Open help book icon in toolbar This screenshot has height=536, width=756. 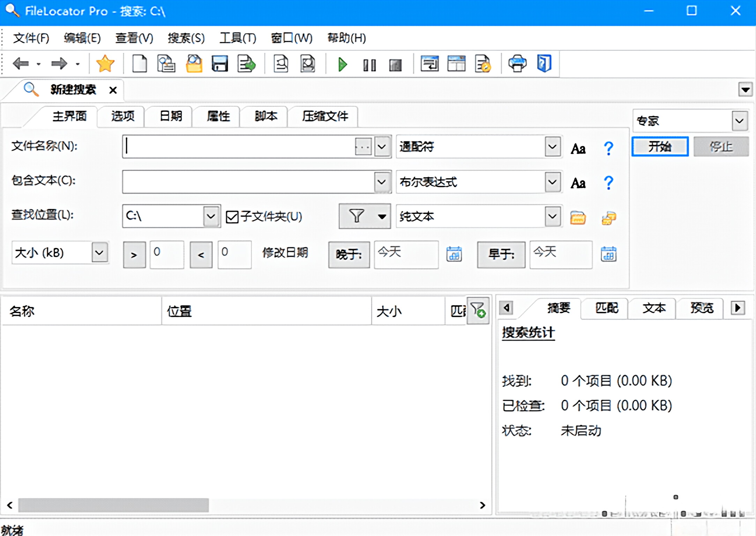(x=544, y=64)
